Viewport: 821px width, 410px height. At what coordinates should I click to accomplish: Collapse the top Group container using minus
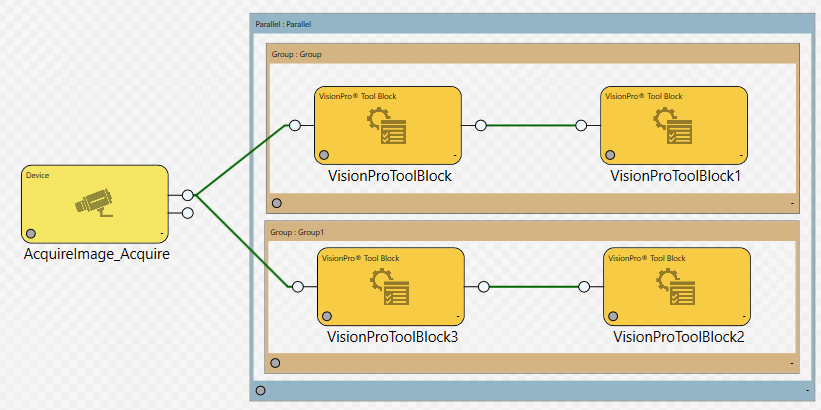pyautogui.click(x=792, y=203)
